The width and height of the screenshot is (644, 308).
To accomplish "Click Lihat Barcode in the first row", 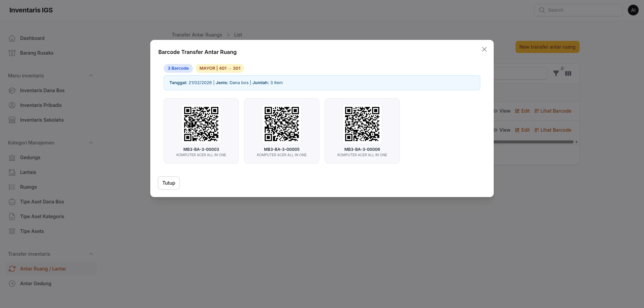I will [553, 111].
